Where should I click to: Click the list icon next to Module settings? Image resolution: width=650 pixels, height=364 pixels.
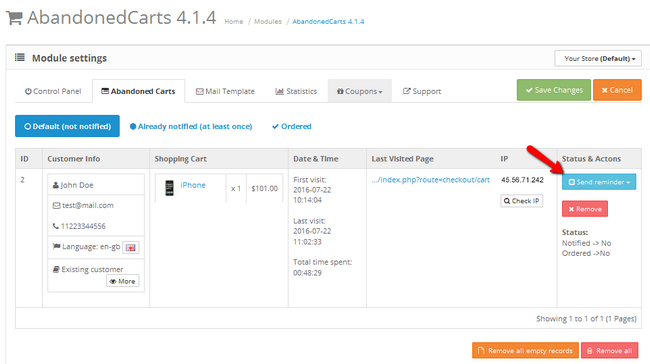(19, 57)
